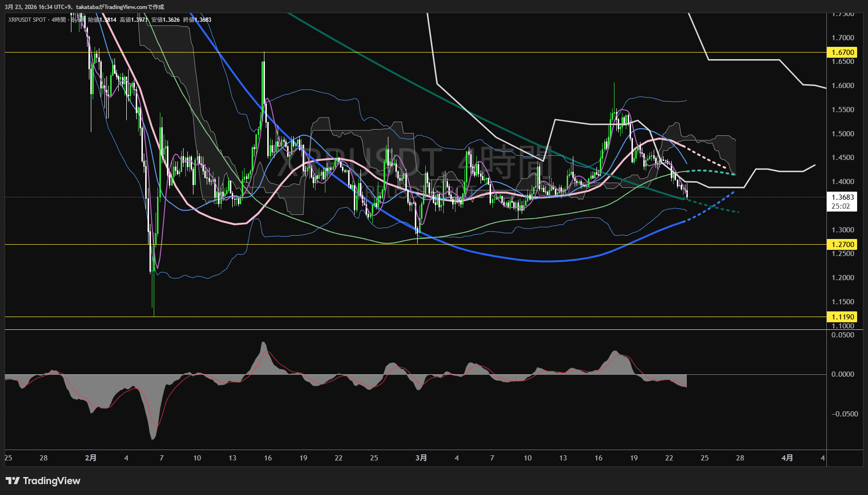
Task: Click the 1.5000 price scale tick
Action: tap(842, 134)
